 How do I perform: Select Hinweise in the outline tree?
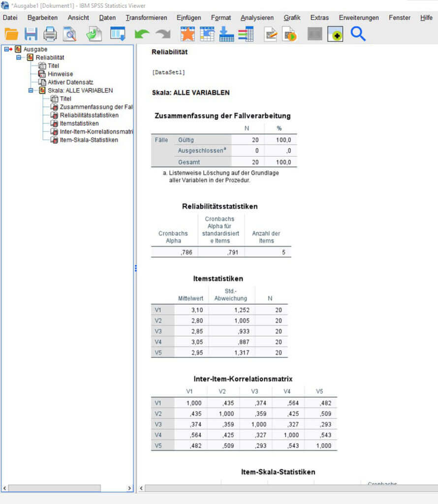tap(60, 74)
